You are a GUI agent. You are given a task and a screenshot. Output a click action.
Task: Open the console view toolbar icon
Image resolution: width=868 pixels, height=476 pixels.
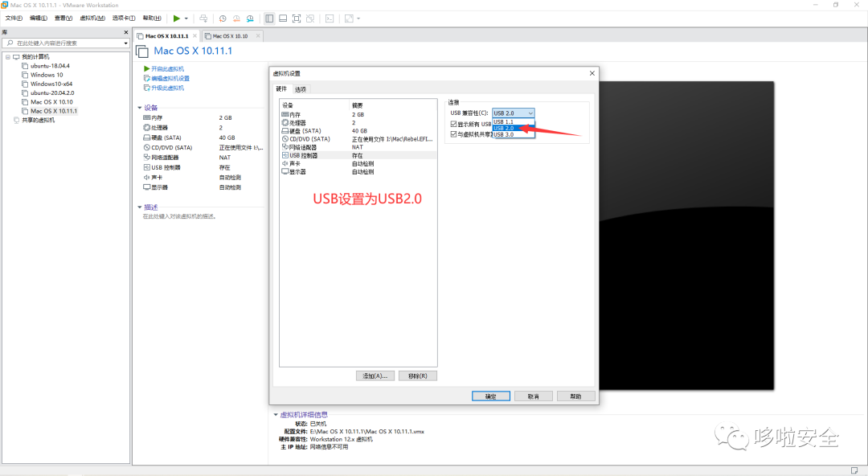330,18
